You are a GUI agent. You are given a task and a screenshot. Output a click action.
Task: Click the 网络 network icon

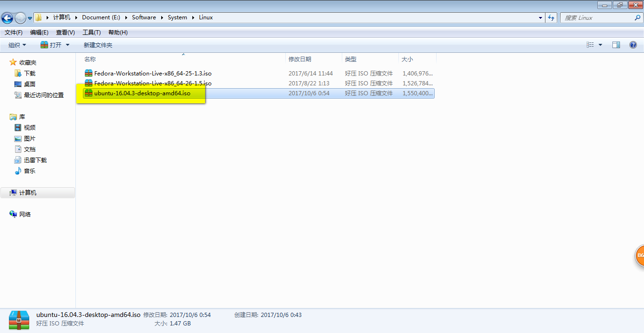coord(13,214)
